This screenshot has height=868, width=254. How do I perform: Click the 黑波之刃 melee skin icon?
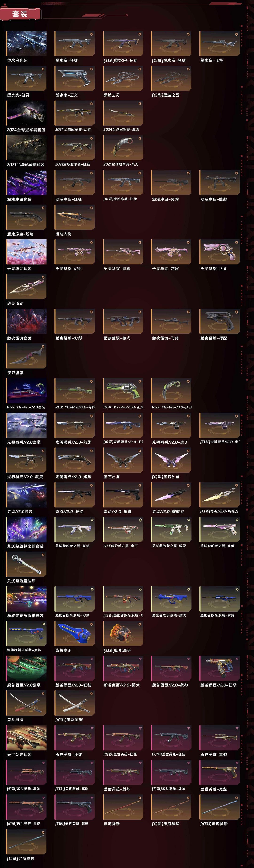point(123,78)
